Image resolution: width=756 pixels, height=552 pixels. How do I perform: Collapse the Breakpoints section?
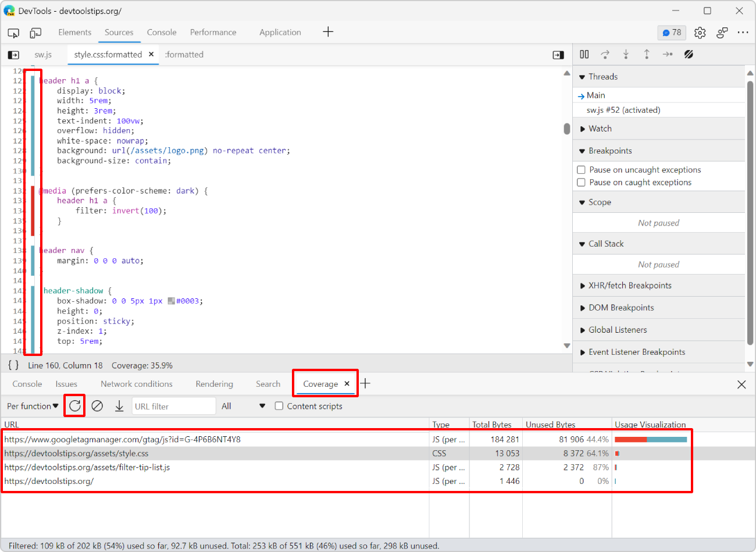click(x=582, y=150)
